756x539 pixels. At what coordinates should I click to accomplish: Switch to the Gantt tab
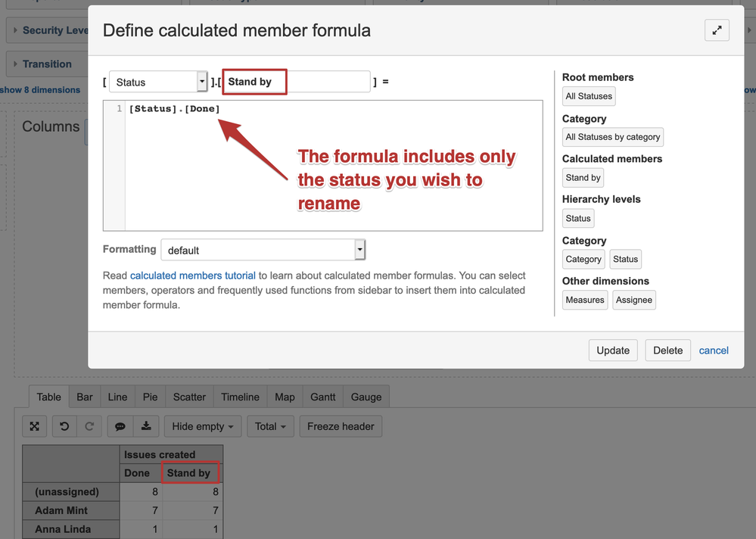click(322, 397)
